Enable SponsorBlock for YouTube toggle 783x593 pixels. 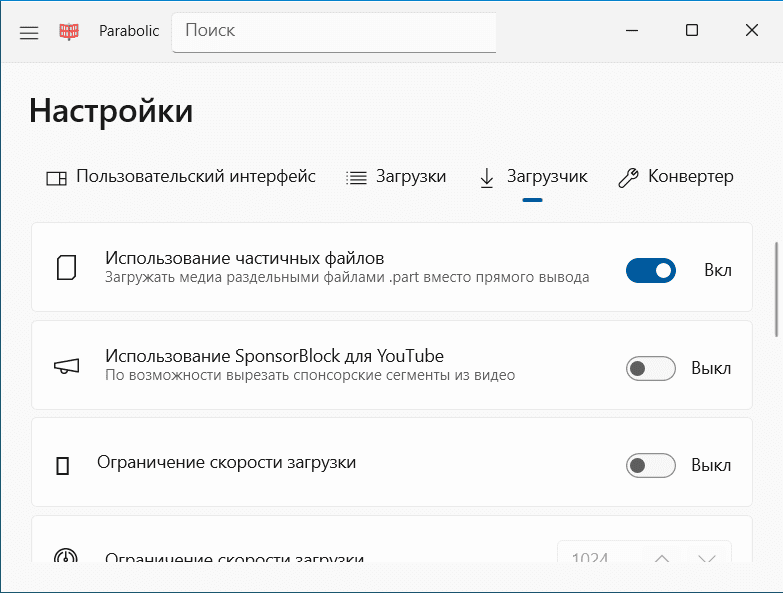pyautogui.click(x=650, y=368)
